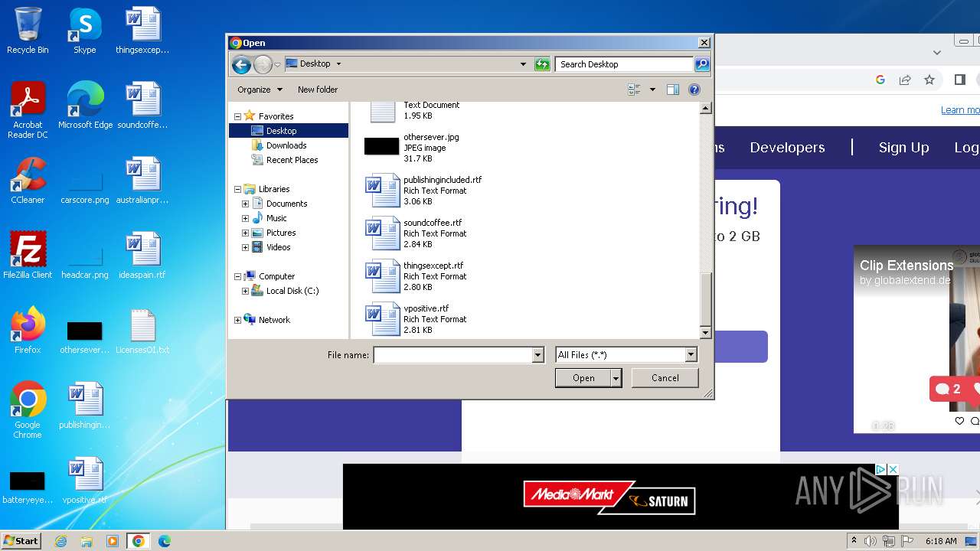Click the Cancel button
This screenshot has height=551, width=980.
pyautogui.click(x=665, y=378)
